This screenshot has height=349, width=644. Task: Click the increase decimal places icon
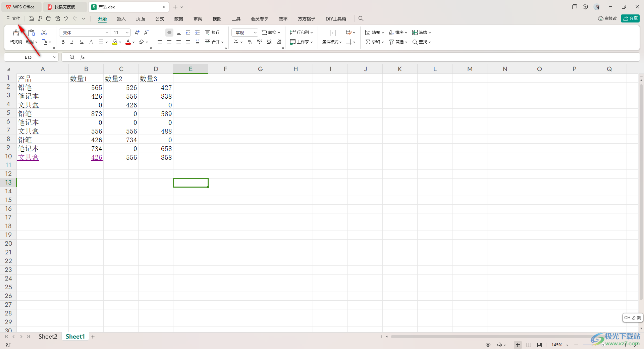[269, 42]
